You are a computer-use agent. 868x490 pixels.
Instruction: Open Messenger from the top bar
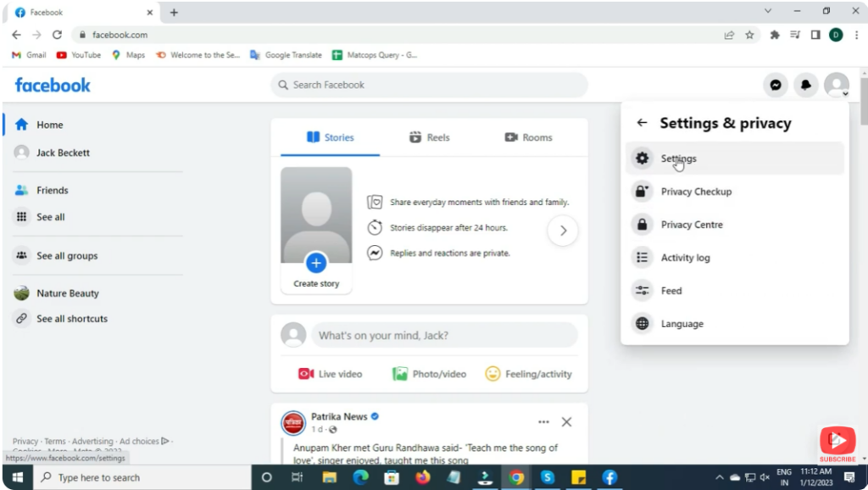[776, 85]
